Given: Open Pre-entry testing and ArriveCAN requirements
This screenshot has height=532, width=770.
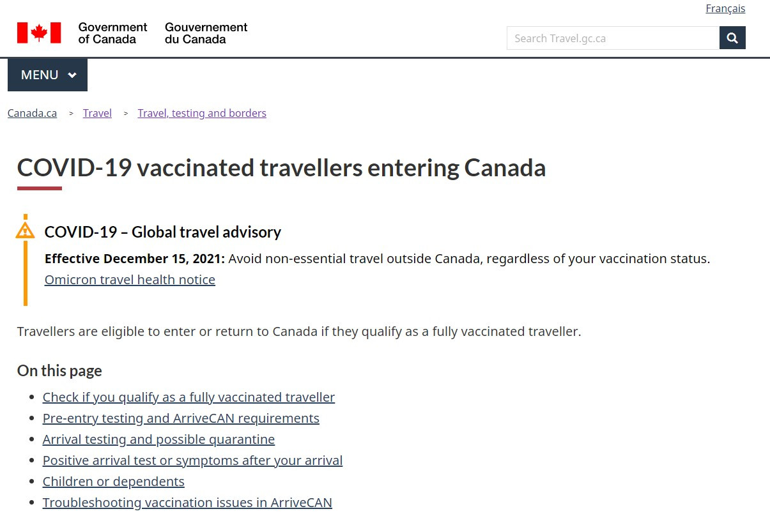Looking at the screenshot, I should pyautogui.click(x=181, y=418).
